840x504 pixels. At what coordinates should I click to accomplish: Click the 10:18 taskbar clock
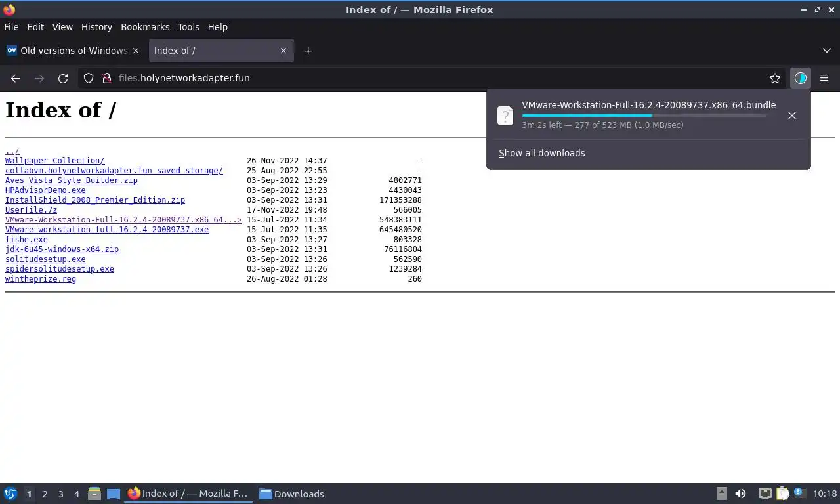click(x=825, y=493)
